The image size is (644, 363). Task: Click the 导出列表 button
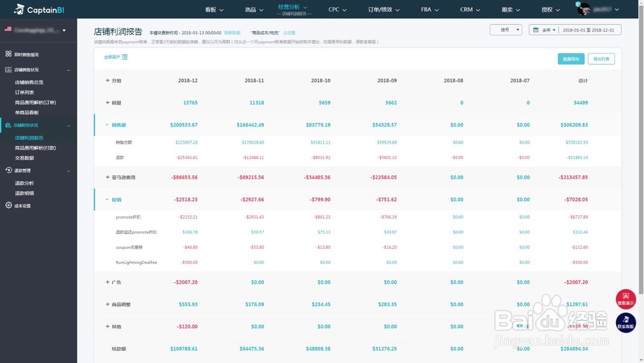tap(601, 59)
